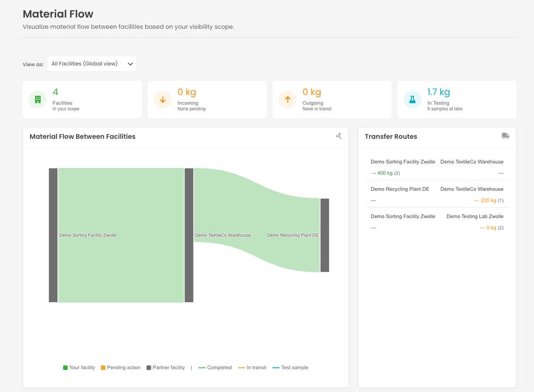Click the Completed legend line item

(x=215, y=367)
